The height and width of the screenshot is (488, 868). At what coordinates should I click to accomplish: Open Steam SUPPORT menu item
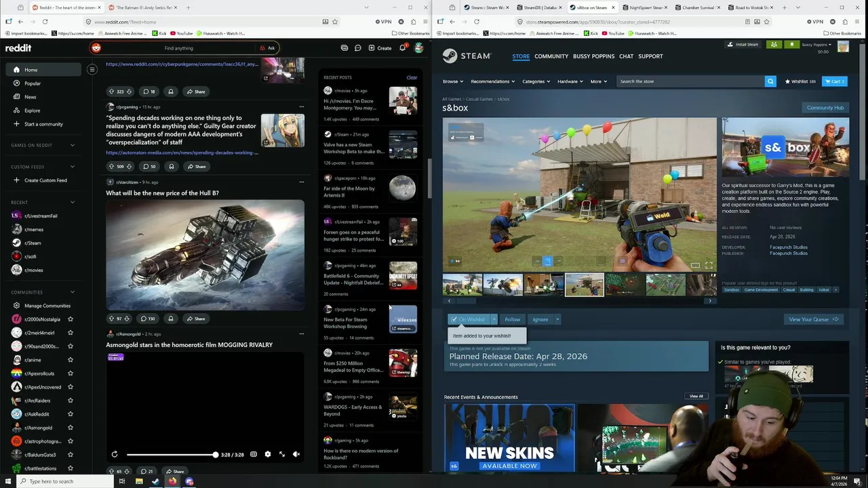pyautogui.click(x=650, y=56)
